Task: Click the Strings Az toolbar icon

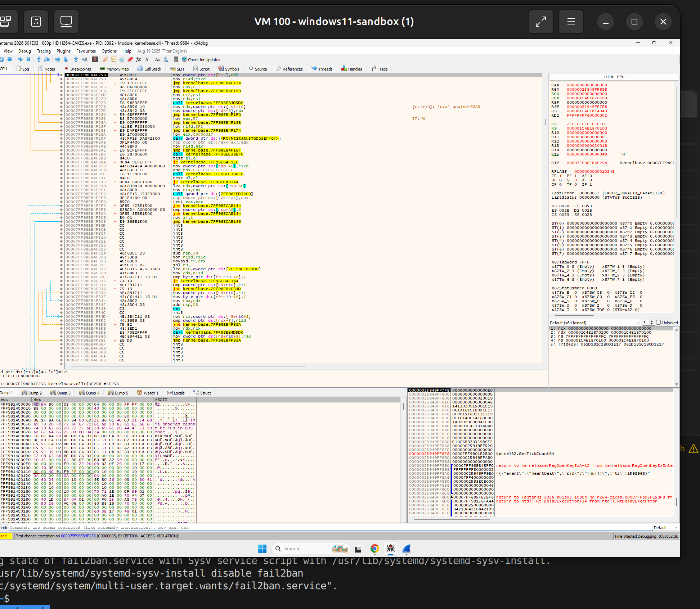Action: (x=157, y=59)
